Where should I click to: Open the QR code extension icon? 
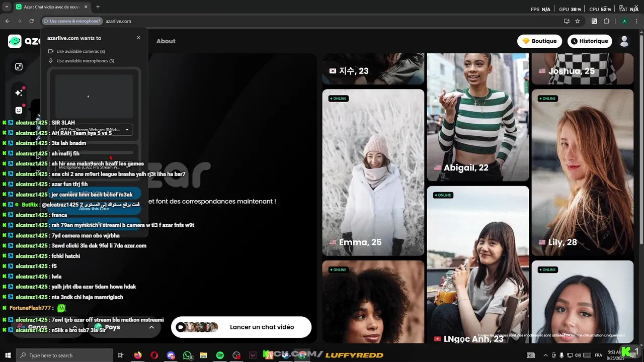(x=594, y=21)
